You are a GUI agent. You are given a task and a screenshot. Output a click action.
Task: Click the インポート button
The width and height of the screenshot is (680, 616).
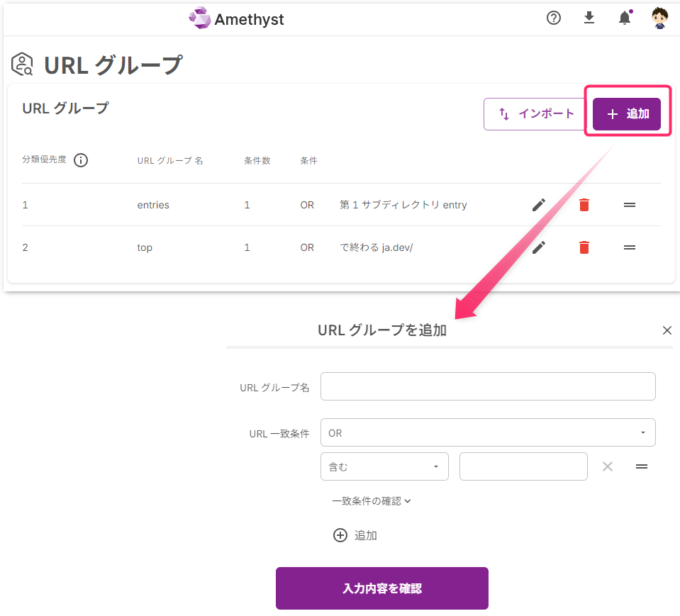point(535,114)
